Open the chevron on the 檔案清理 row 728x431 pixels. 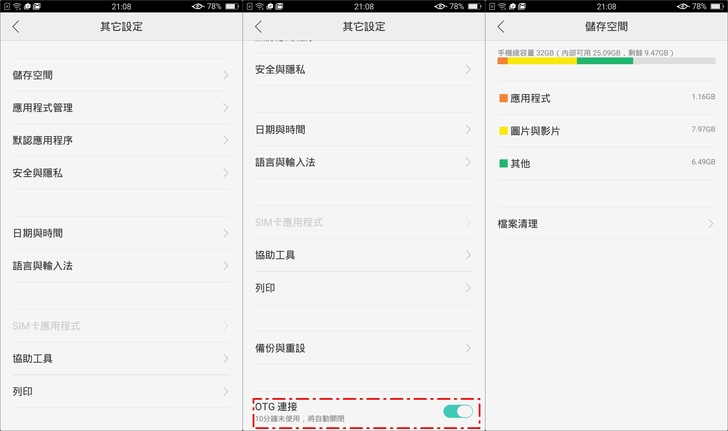coord(711,224)
